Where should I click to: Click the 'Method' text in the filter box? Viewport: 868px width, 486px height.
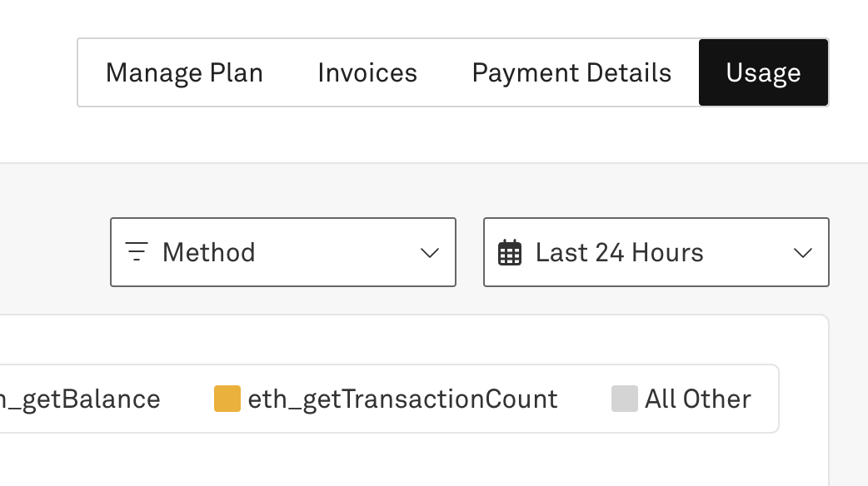point(208,252)
